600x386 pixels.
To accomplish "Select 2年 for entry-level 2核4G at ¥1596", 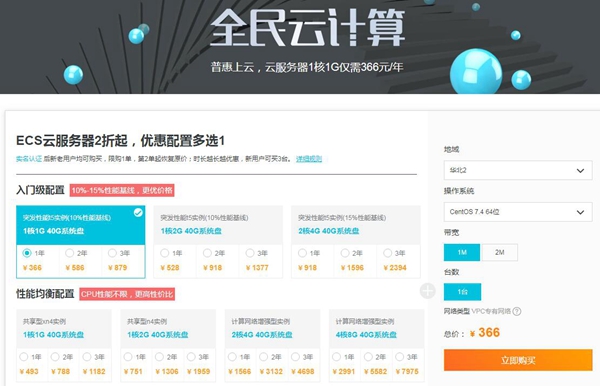I will click(345, 253).
